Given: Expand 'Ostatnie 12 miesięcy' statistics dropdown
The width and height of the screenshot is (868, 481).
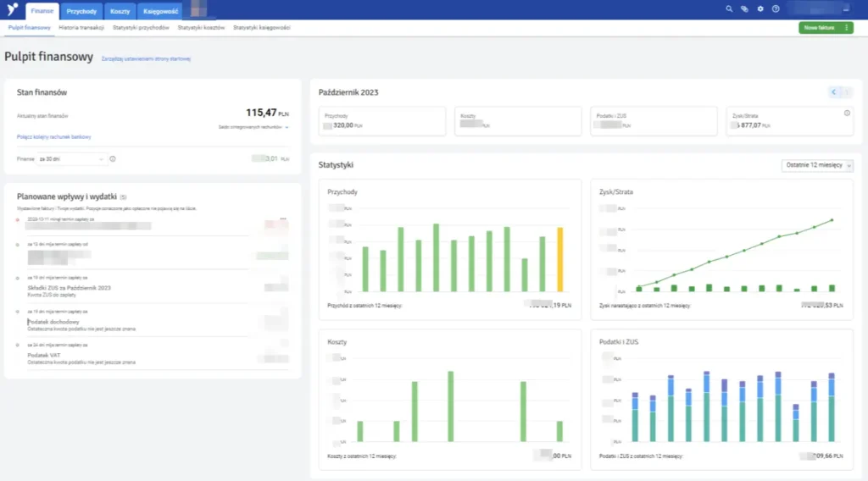Looking at the screenshot, I should click(817, 165).
